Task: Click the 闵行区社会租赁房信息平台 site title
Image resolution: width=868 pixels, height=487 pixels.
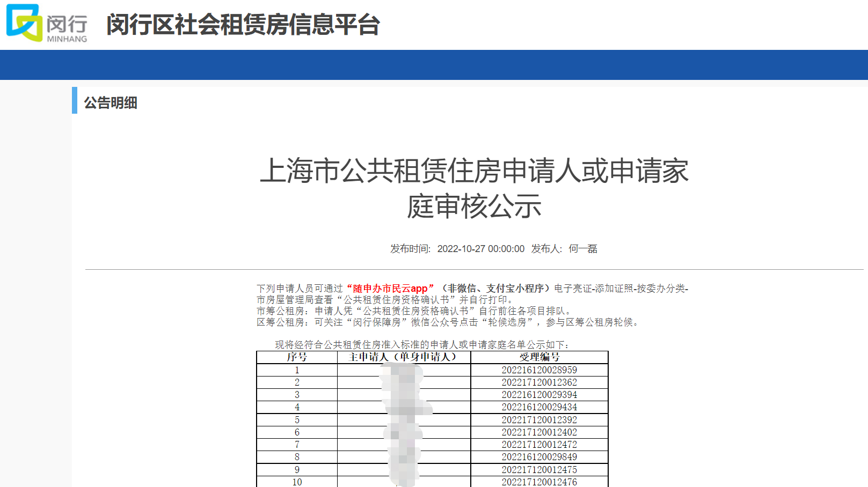Action: pos(243,25)
